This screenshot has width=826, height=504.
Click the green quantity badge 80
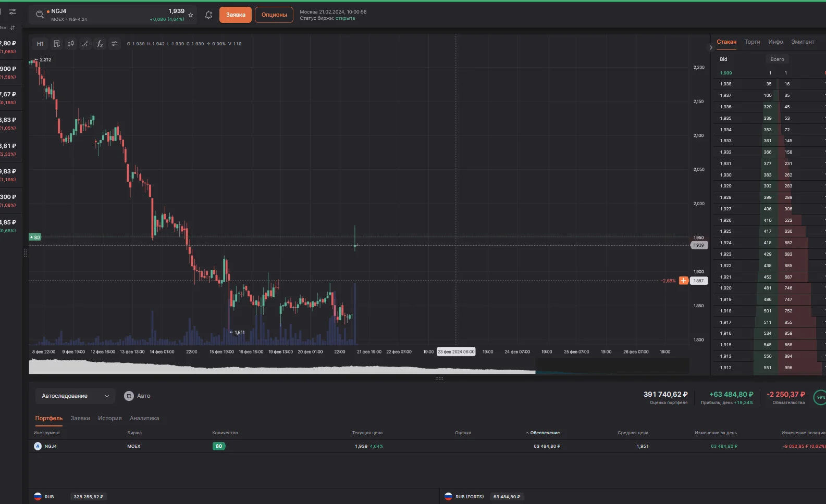pos(219,446)
